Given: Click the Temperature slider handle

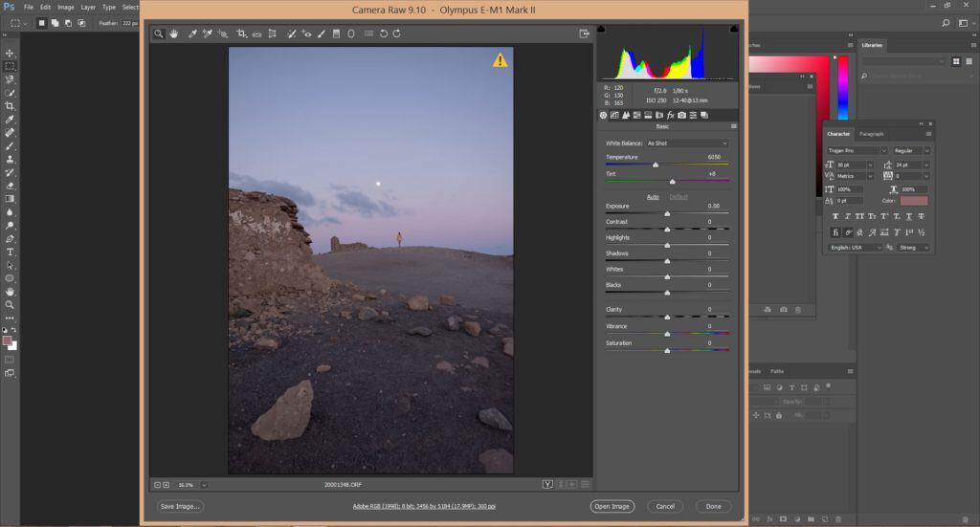Looking at the screenshot, I should click(x=656, y=165).
